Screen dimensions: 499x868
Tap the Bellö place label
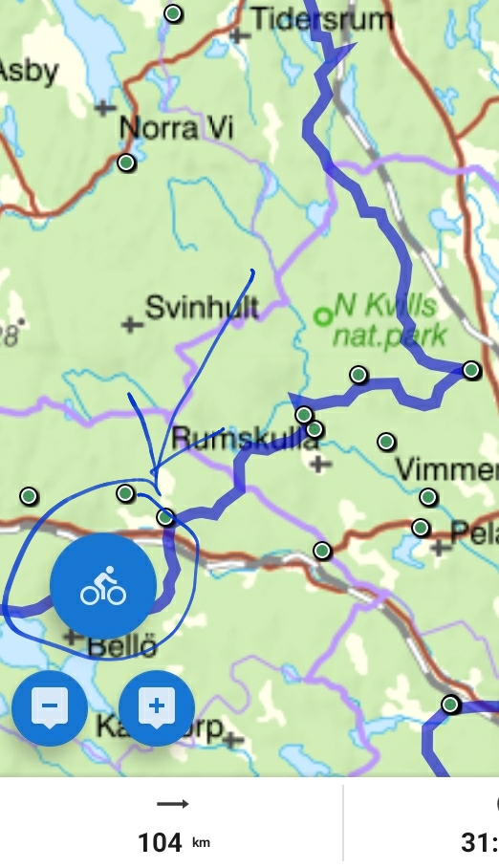click(121, 646)
